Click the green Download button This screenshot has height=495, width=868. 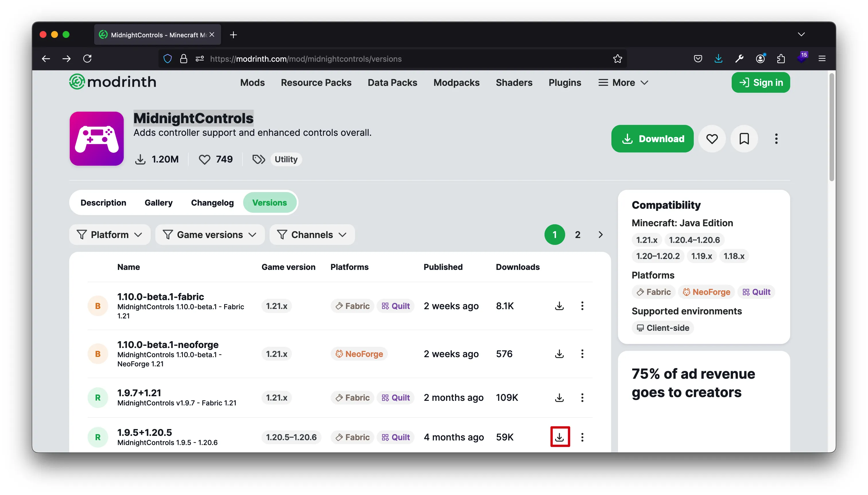point(652,139)
